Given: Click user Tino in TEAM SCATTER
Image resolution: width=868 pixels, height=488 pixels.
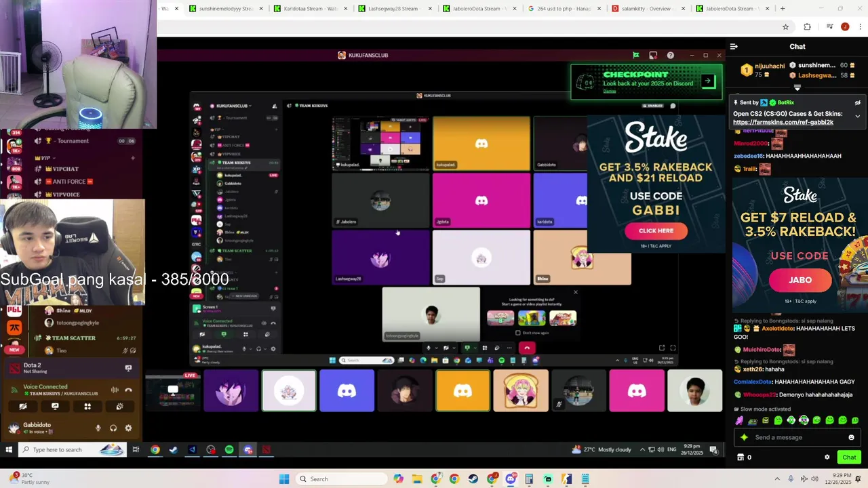Looking at the screenshot, I should [x=62, y=350].
